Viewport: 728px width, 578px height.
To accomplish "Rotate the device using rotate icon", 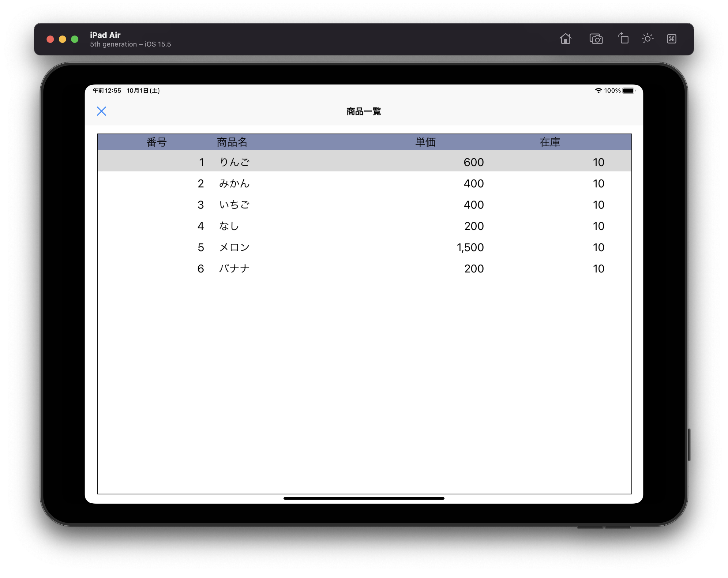I will (623, 39).
